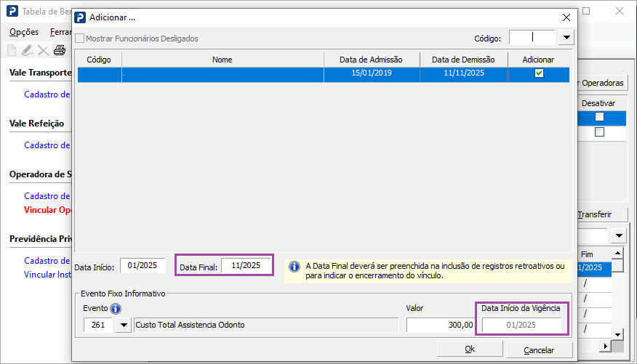Click the Data Início field
This screenshot has width=637, height=364.
point(143,266)
